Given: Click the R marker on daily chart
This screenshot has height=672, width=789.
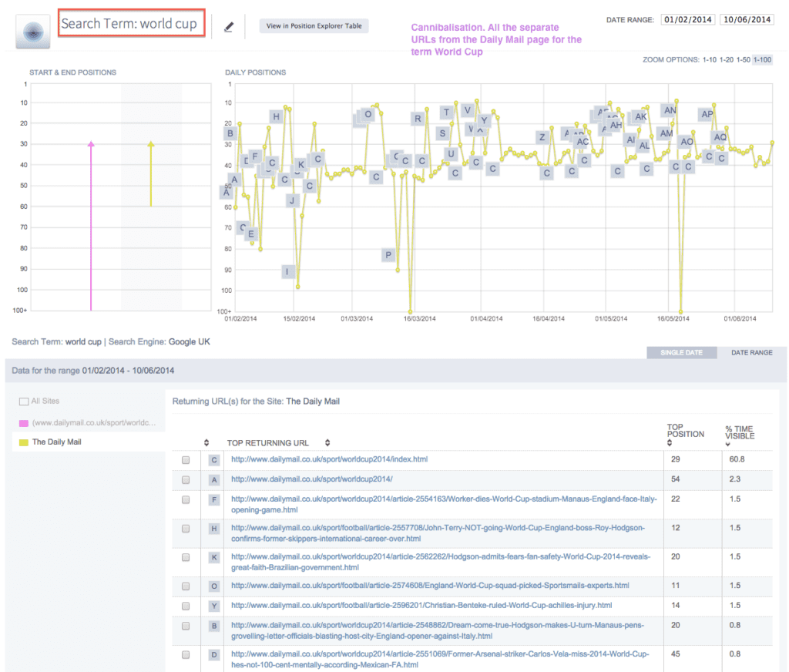Looking at the screenshot, I should point(418,119).
